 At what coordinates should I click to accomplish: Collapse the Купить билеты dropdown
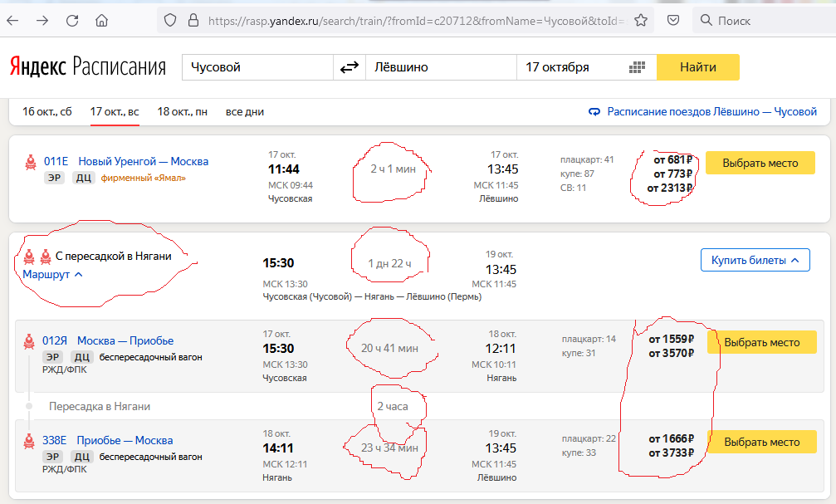pyautogui.click(x=755, y=260)
